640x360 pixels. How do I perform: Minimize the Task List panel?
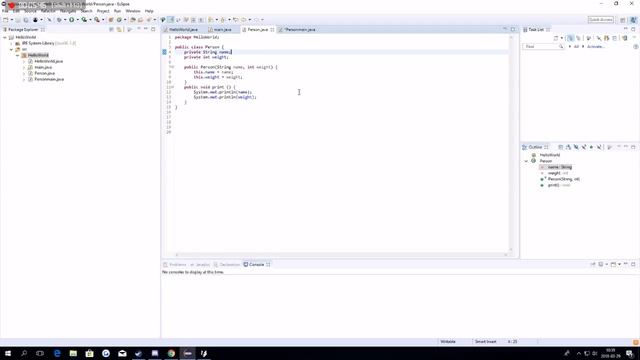pyautogui.click(x=626, y=29)
